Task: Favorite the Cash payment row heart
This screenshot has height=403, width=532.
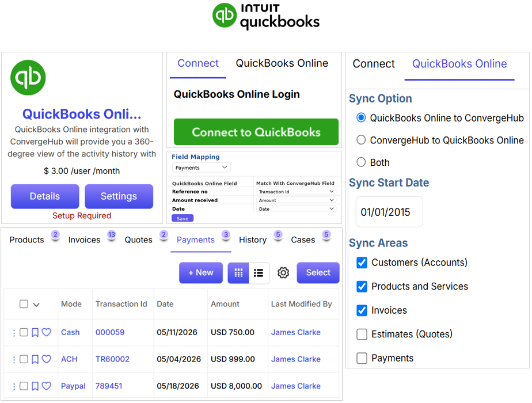Action: pyautogui.click(x=47, y=332)
